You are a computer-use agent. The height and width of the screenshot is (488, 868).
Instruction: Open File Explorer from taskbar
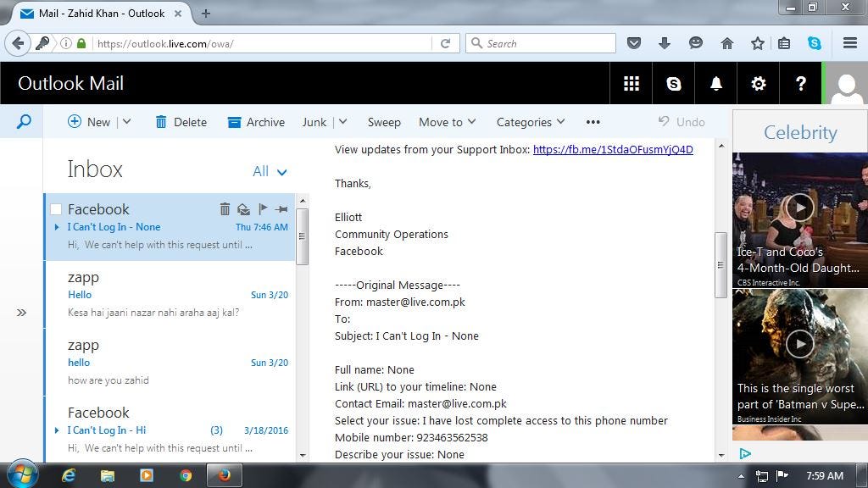click(108, 475)
